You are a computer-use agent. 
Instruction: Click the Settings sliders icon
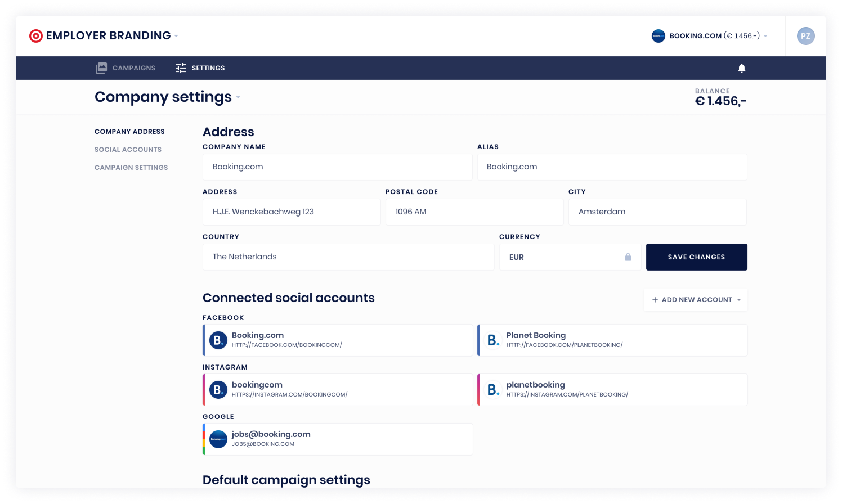pos(181,68)
